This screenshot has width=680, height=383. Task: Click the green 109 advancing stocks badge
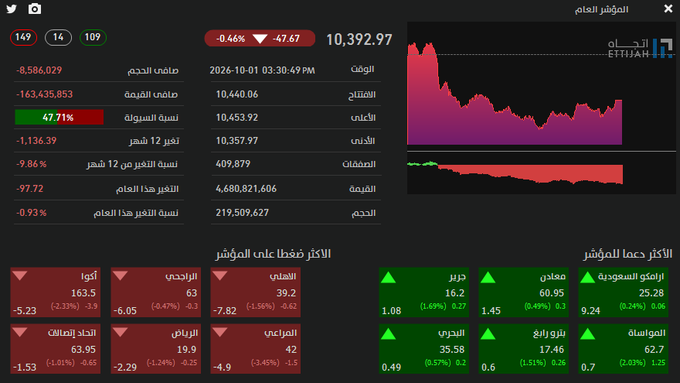point(93,37)
